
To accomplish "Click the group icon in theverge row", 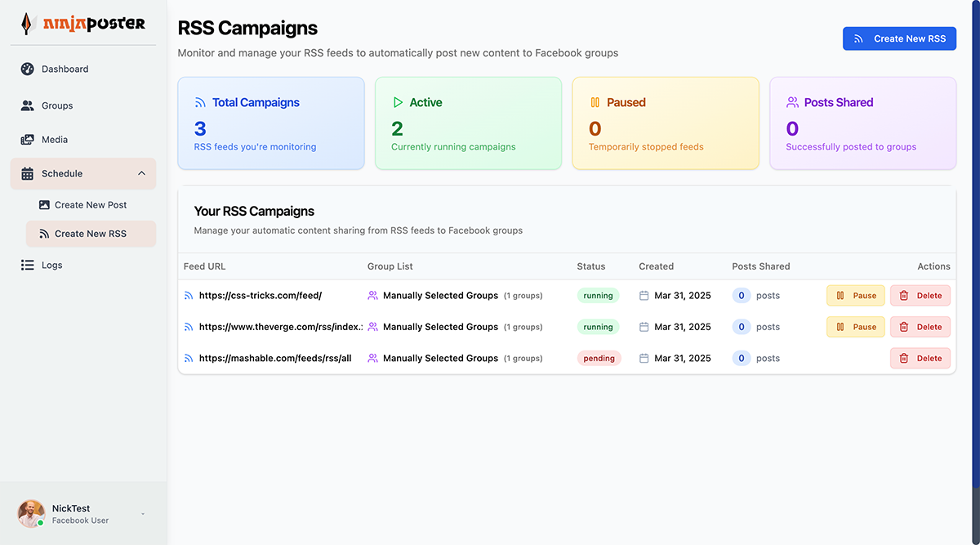I will click(x=372, y=327).
